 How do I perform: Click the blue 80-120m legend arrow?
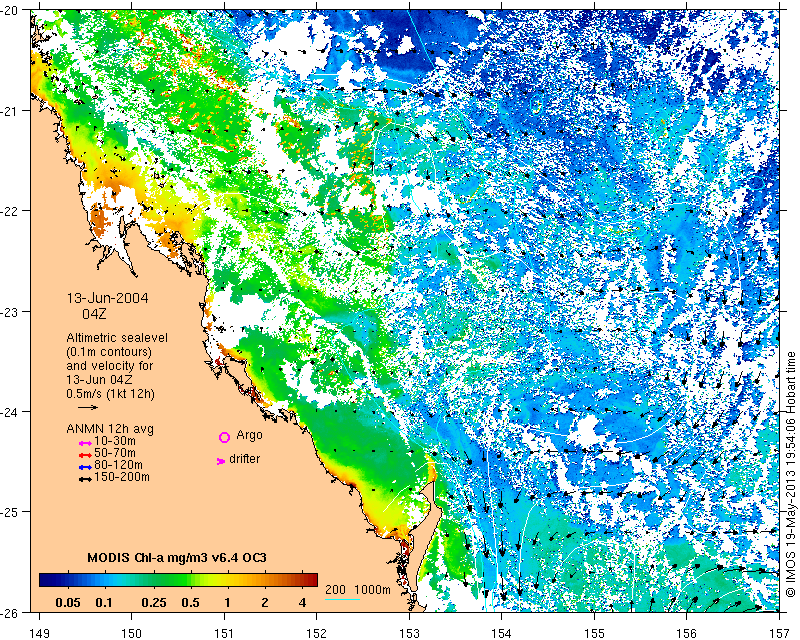[x=85, y=467]
